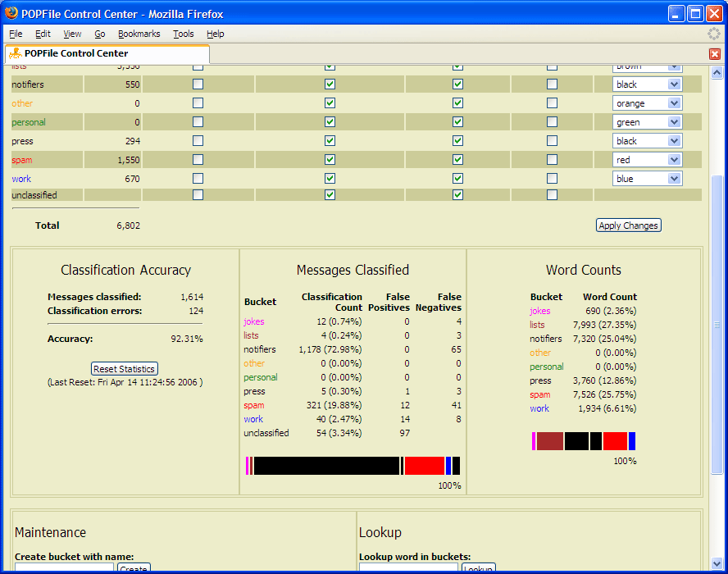Viewport: 728px width, 574px height.
Task: Tick the first checkbox in notifiers row
Action: click(x=198, y=84)
